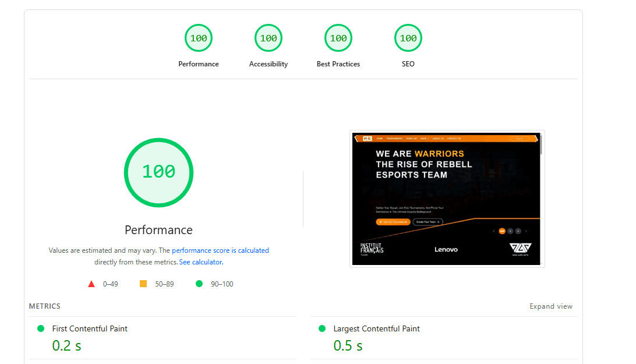Select the Accessibility category label
Viewport: 636px width, 364px height.
pyautogui.click(x=268, y=64)
